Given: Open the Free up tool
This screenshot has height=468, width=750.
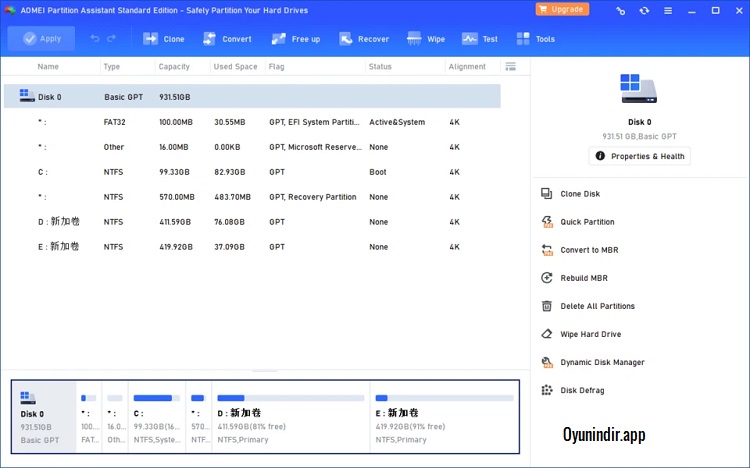Looking at the screenshot, I should 296,39.
